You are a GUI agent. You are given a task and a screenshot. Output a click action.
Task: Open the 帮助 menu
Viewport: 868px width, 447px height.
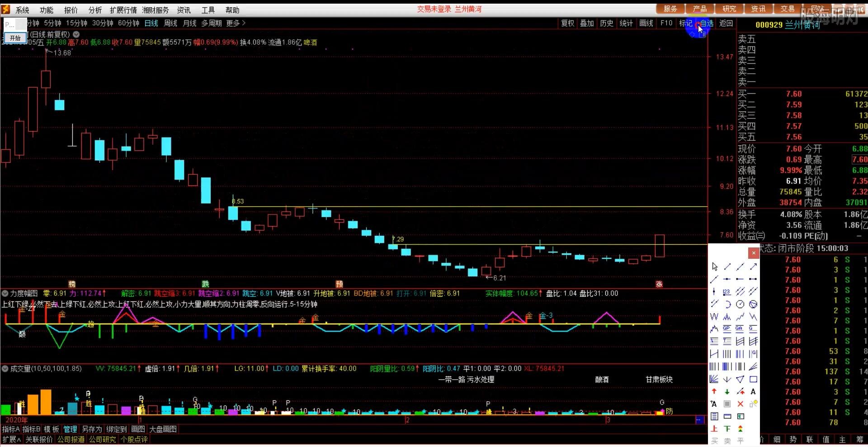(x=232, y=10)
